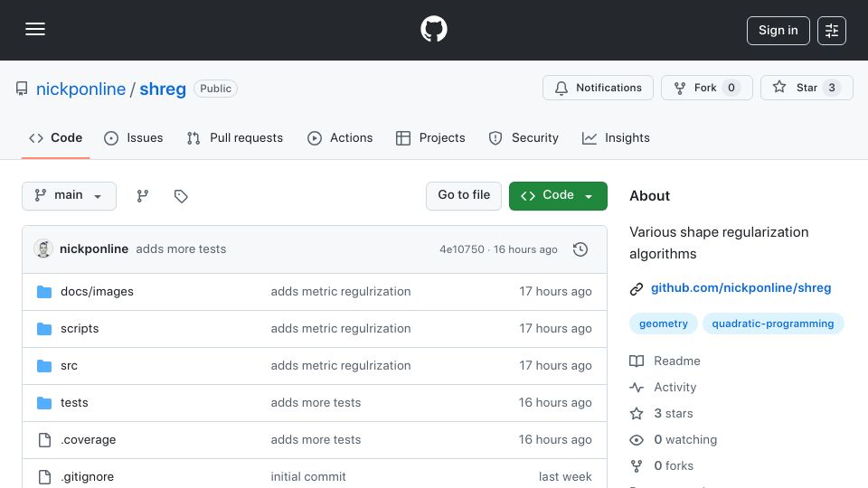This screenshot has width=868, height=488.
Task: Click the GitHub Octocat logo
Action: tap(433, 29)
